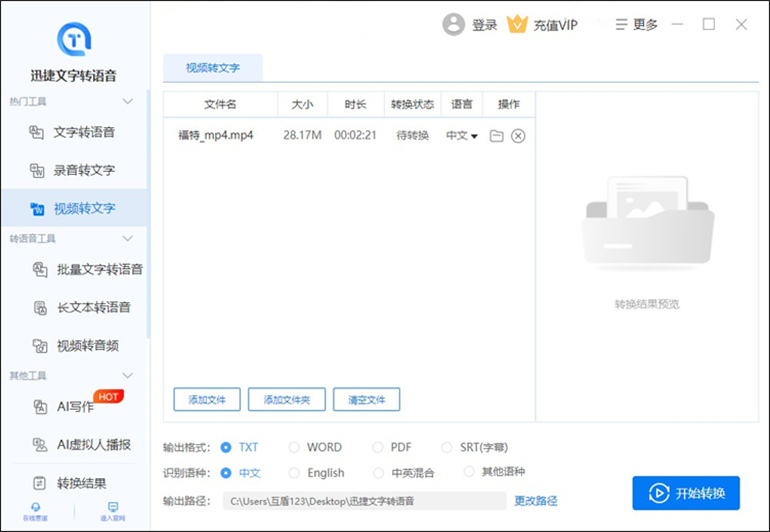Screen dimensions: 770x532
Task: Remove 福特_mp4.mp4 with the circled X icon
Action: click(518, 136)
